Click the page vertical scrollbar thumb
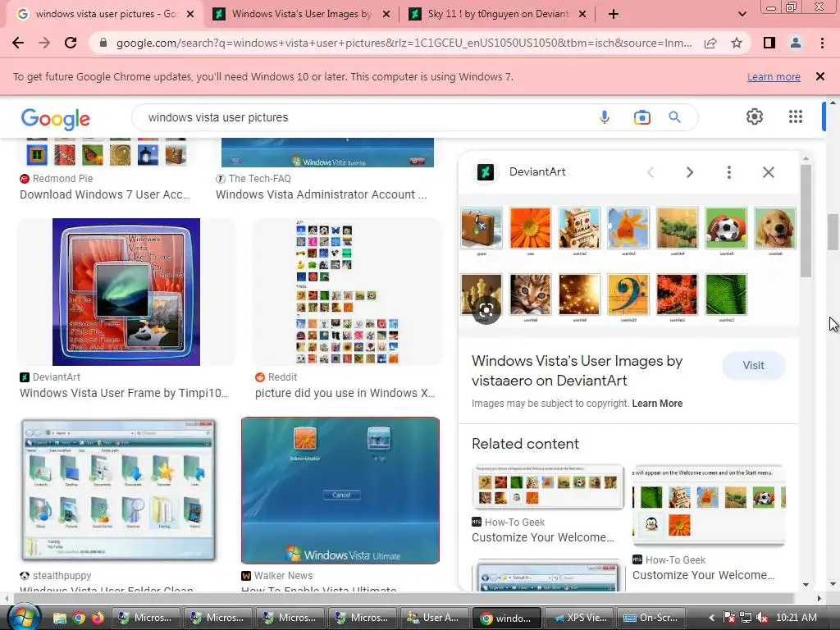 (x=832, y=231)
